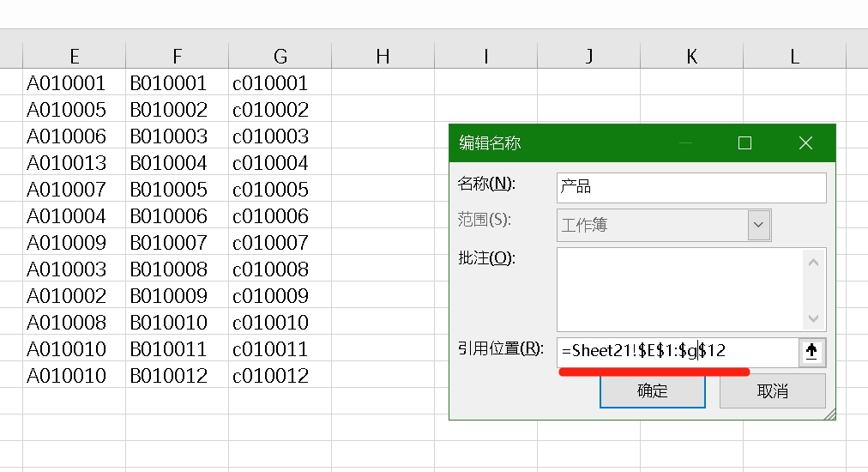Select cell containing A010001
The width and height of the screenshot is (868, 472).
coord(74,82)
